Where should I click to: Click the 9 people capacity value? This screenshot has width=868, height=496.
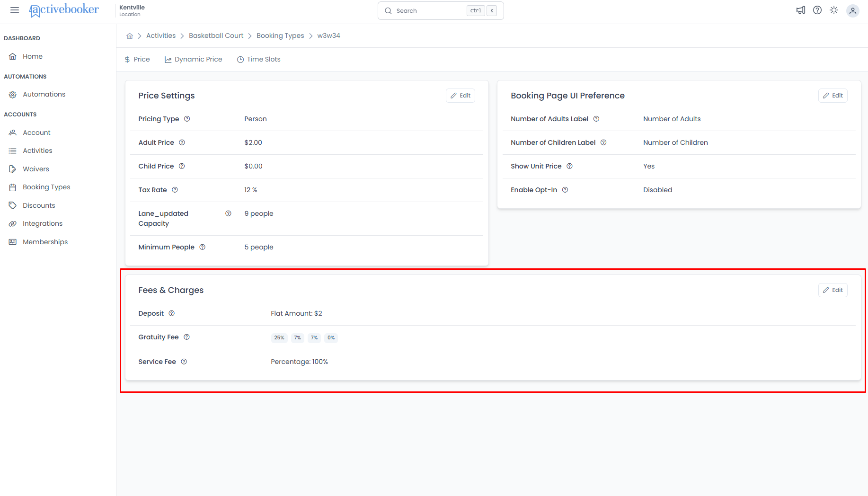coord(259,213)
